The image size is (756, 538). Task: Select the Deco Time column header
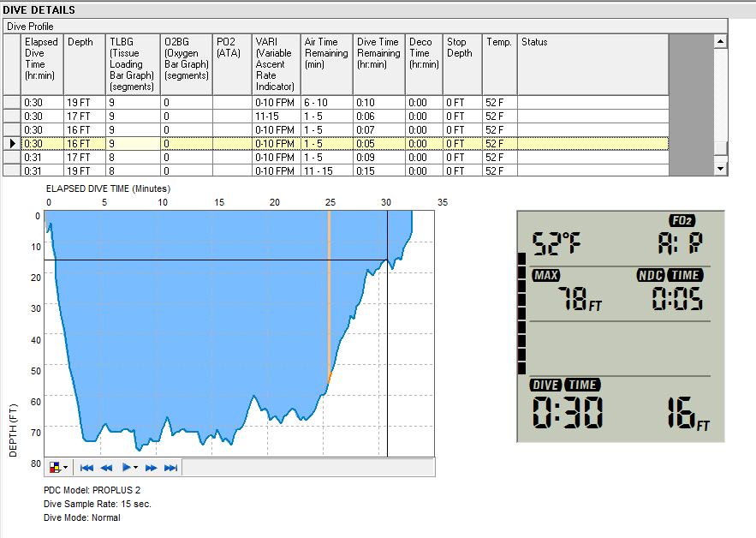coord(425,64)
